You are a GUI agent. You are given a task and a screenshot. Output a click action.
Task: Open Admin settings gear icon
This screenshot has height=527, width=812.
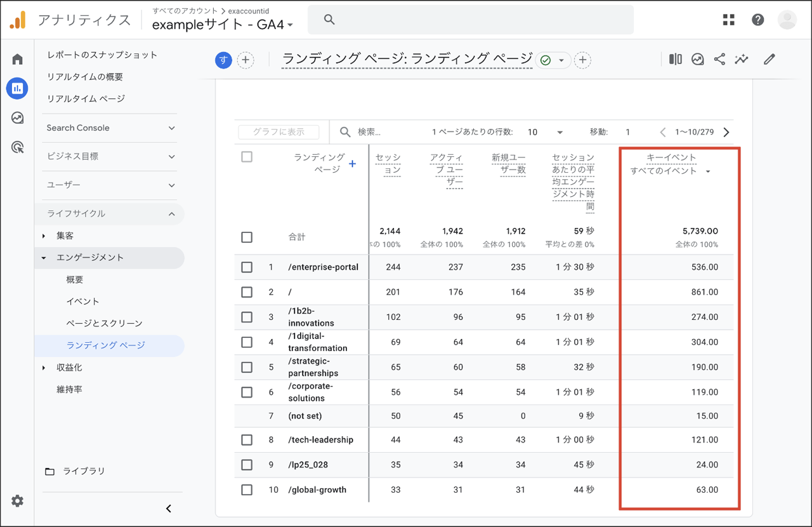(17, 501)
